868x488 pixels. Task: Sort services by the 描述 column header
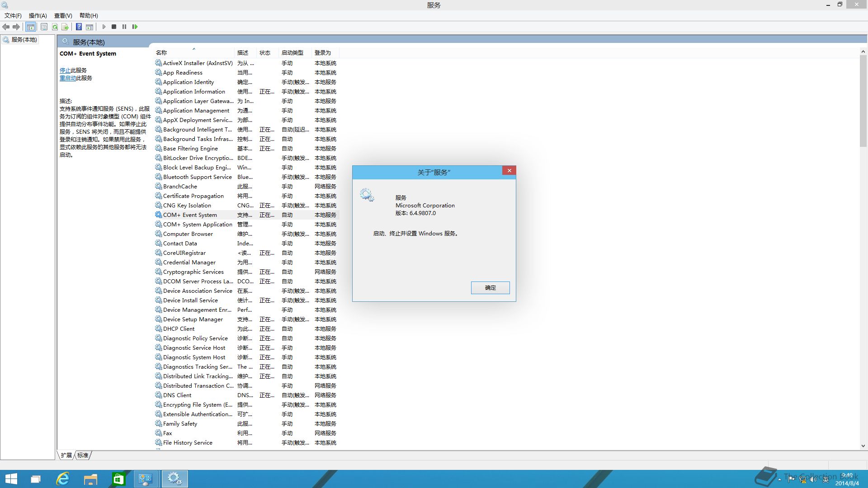[245, 52]
